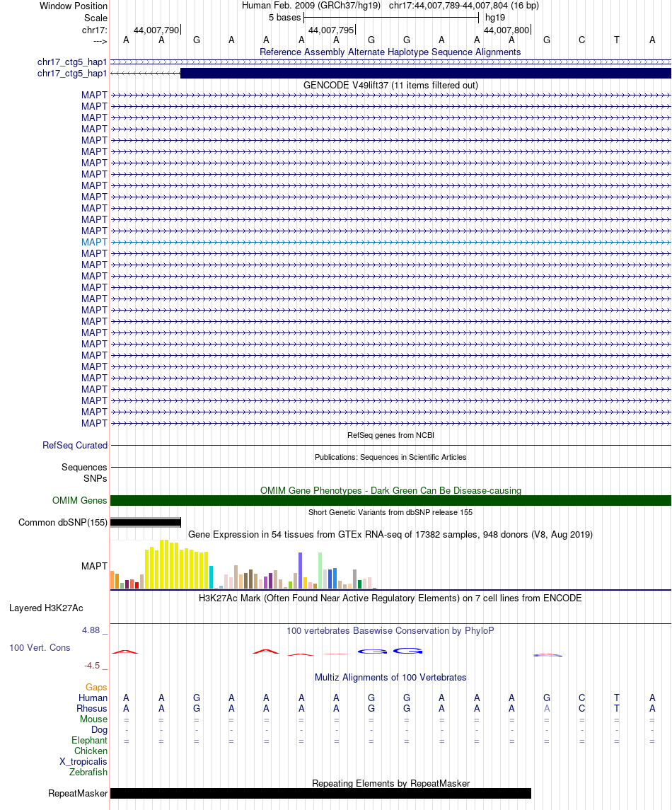Click the cyan bar in GTEx expression chart
This screenshot has width=672, height=810.
211,577
